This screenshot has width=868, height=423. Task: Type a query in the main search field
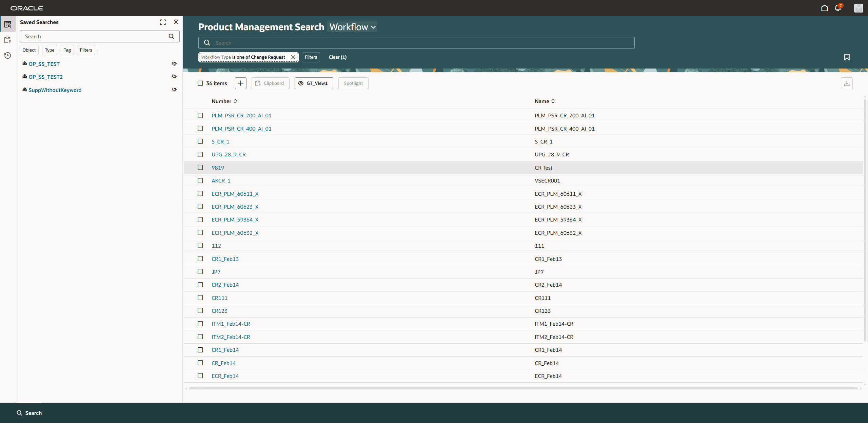416,43
